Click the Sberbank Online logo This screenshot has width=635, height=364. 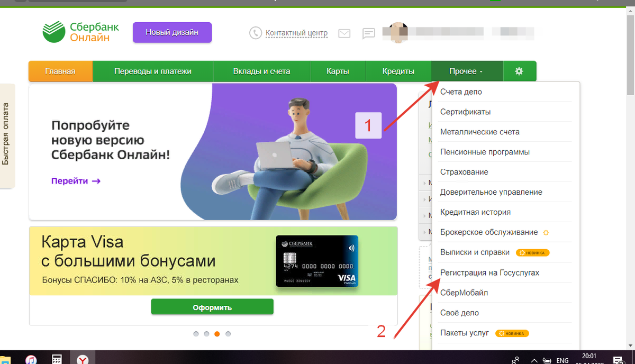point(81,32)
